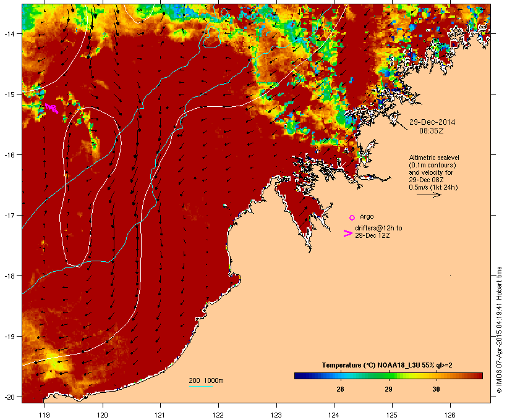The width and height of the screenshot is (507, 420).
Task: Click the '28' color bar tick label
Action: click(340, 389)
